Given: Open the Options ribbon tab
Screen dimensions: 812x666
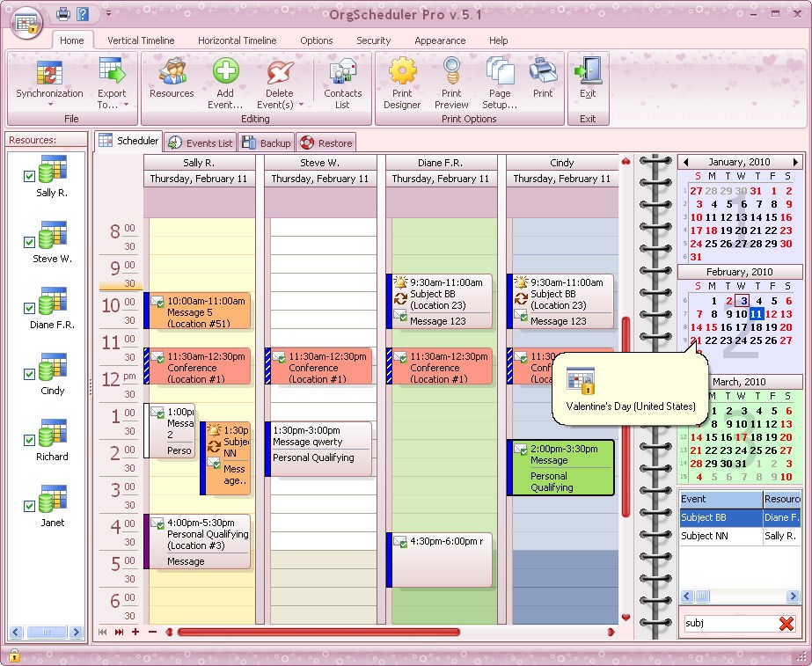Looking at the screenshot, I should point(317,40).
